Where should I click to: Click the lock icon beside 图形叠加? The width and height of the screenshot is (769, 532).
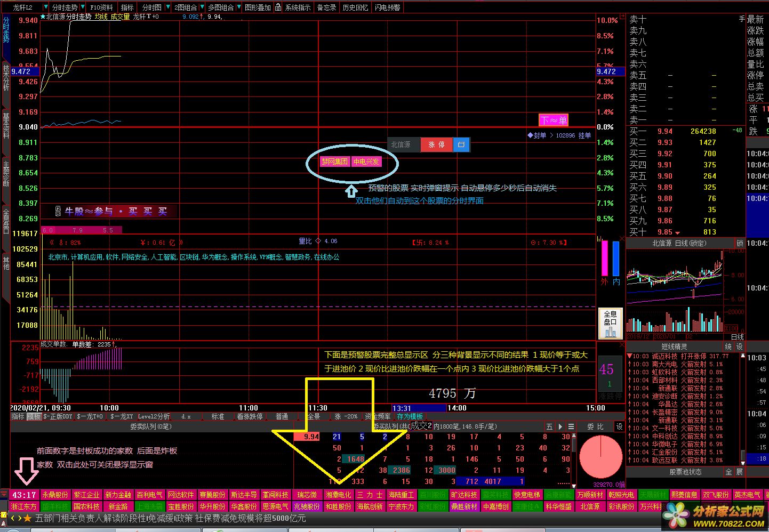(x=278, y=7)
